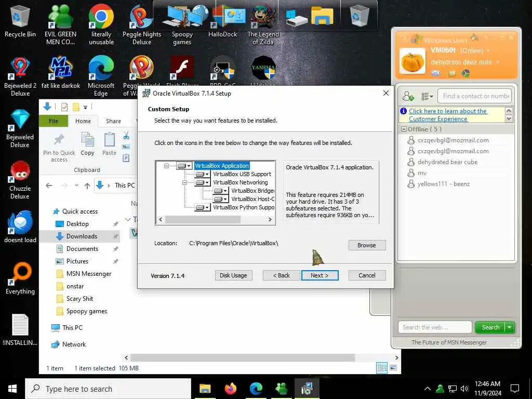This screenshot has width=532, height=399.
Task: Open The Legend of Zilda shortcut
Action: click(x=263, y=25)
